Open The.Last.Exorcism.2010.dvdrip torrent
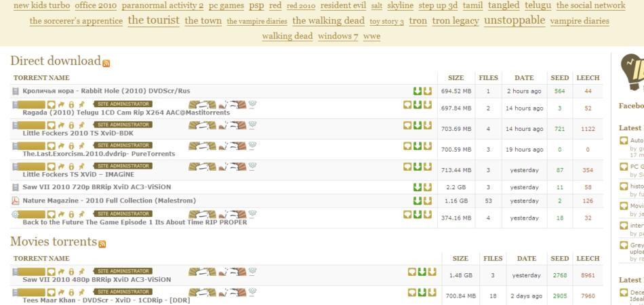Screen dimensions: 644x305 tap(98, 154)
